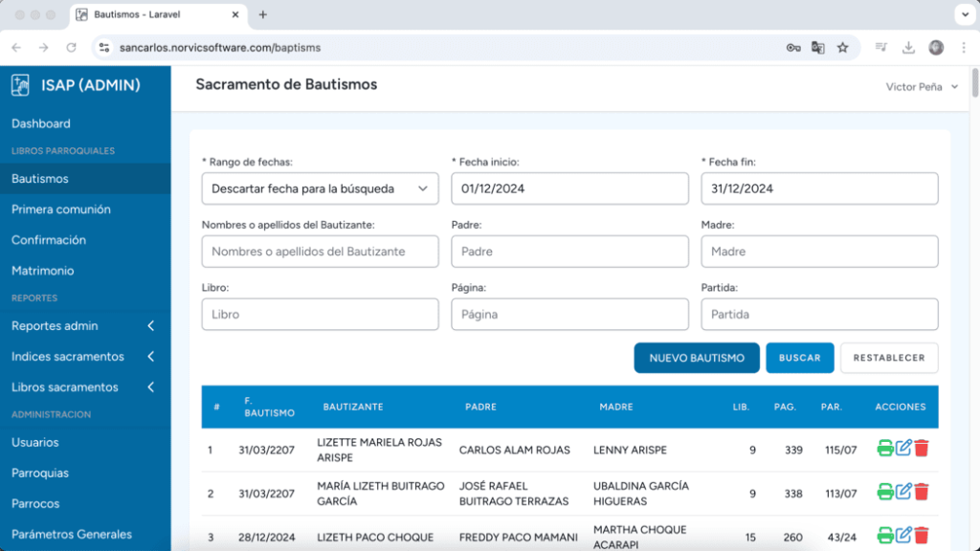Click the ISAP logo icon in the sidebar
Image resolution: width=980 pixels, height=551 pixels.
(20, 84)
